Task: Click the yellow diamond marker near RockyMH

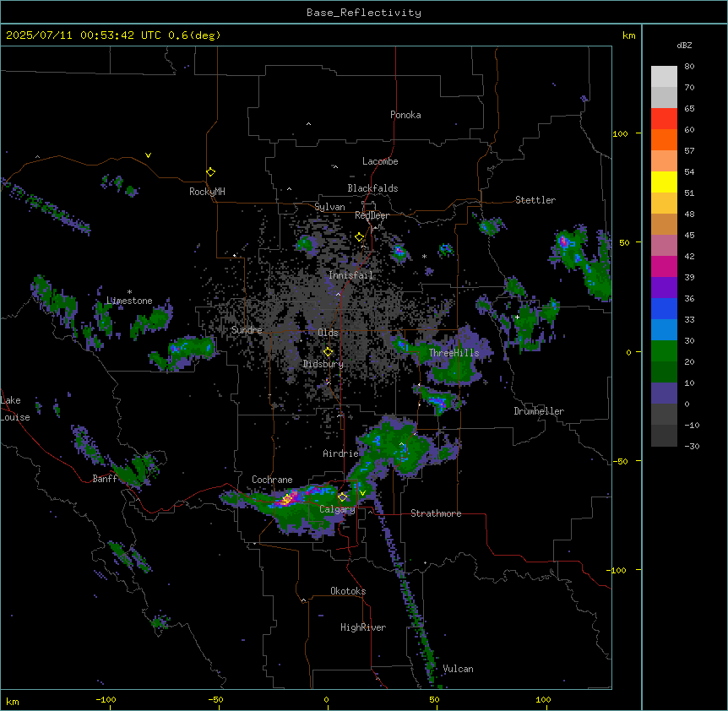Action: pos(210,172)
